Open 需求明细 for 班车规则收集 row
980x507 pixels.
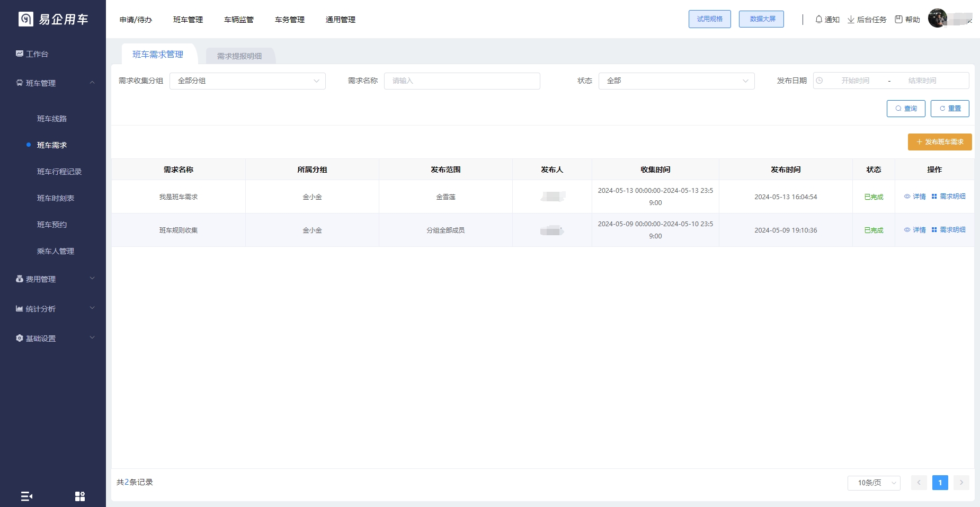click(x=948, y=230)
